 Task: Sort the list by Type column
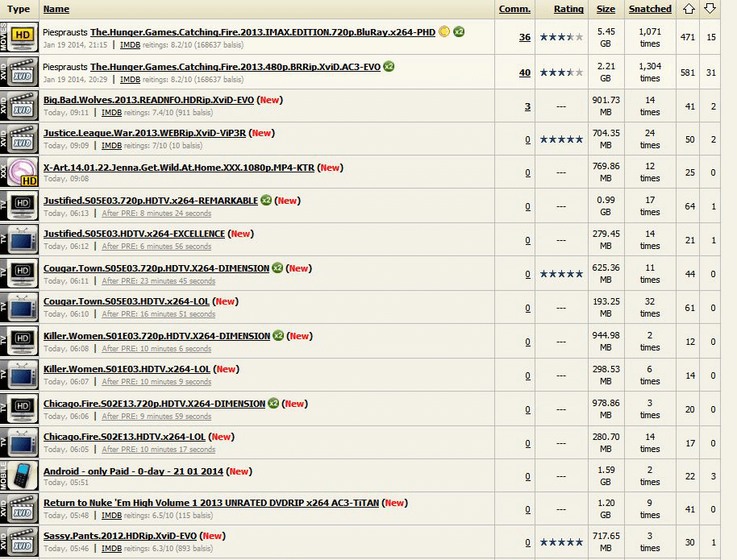click(x=19, y=9)
